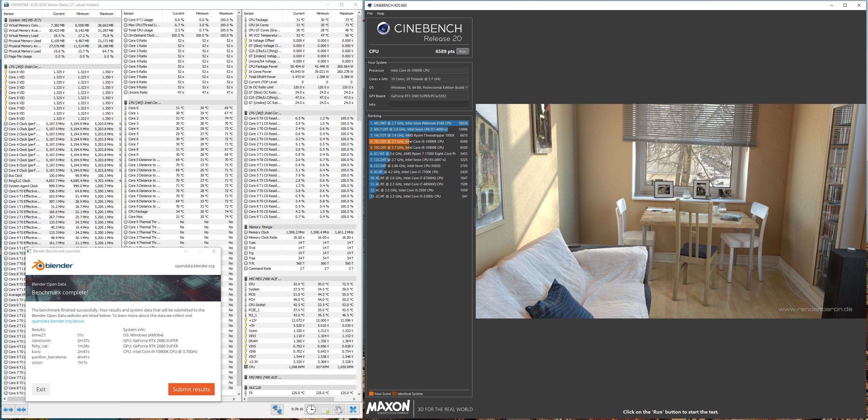Open the Cinebench File menu
This screenshot has width=868, height=420.
[370, 13]
